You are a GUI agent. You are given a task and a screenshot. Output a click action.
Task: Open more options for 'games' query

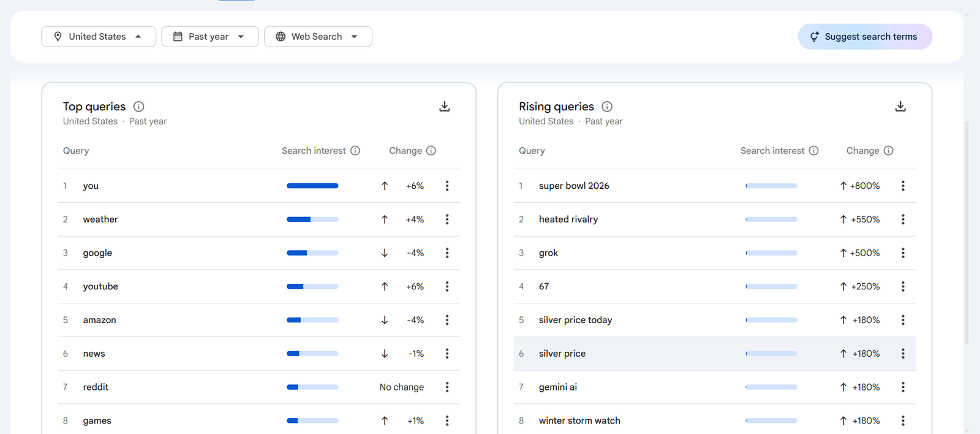447,421
